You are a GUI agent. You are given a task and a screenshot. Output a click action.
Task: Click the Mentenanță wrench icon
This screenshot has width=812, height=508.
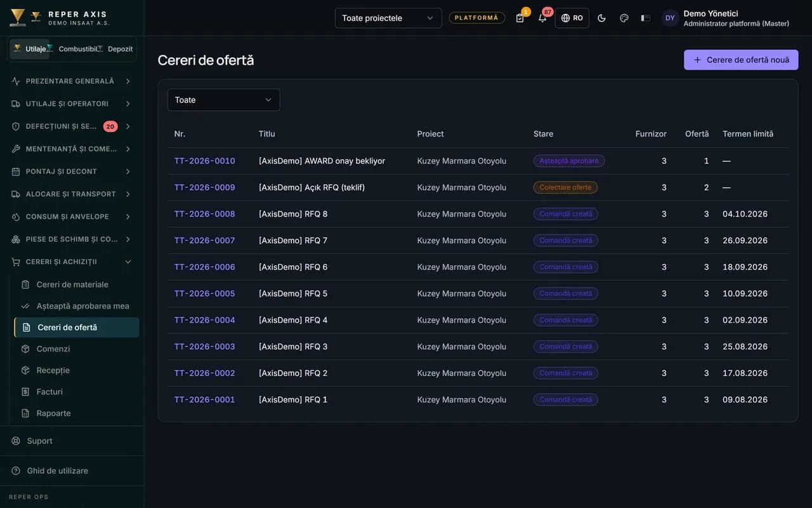[x=16, y=149]
